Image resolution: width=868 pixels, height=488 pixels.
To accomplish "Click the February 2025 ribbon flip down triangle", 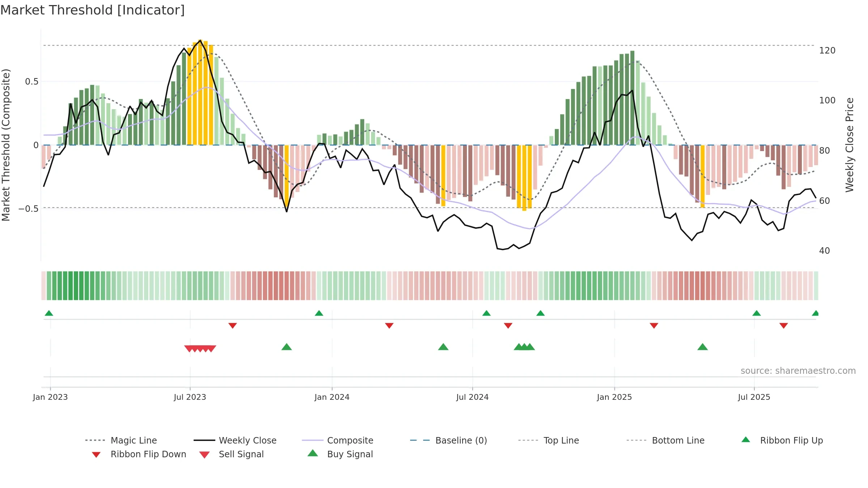I will tap(654, 326).
